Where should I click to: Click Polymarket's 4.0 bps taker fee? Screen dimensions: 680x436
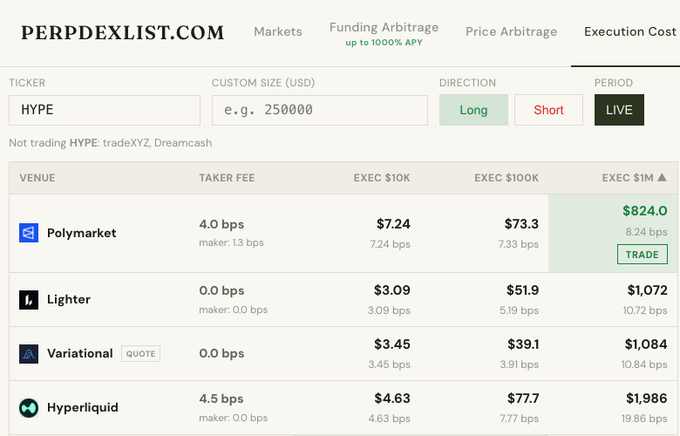222,224
